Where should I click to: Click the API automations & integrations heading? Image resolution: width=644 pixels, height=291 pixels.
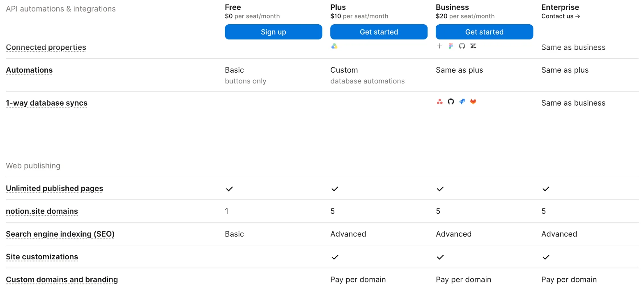coord(61,9)
